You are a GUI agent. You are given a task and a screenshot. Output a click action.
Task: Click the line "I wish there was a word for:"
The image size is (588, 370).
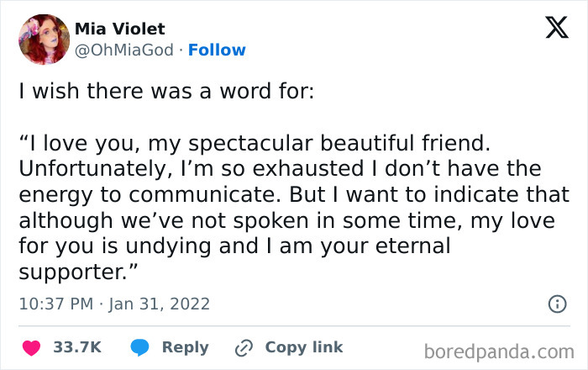tap(166, 91)
